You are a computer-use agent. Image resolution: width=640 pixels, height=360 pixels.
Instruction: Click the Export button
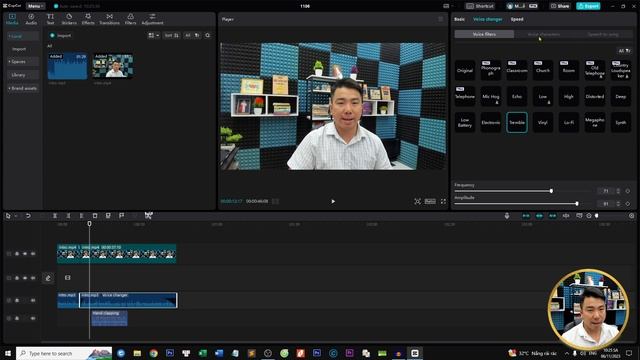pyautogui.click(x=588, y=6)
